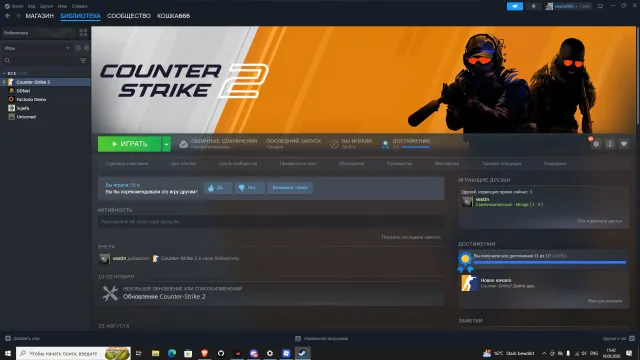Viewport: 640px width, 360px height.
Task: Open Microsoft Edge from taskbar
Action: coord(172,353)
